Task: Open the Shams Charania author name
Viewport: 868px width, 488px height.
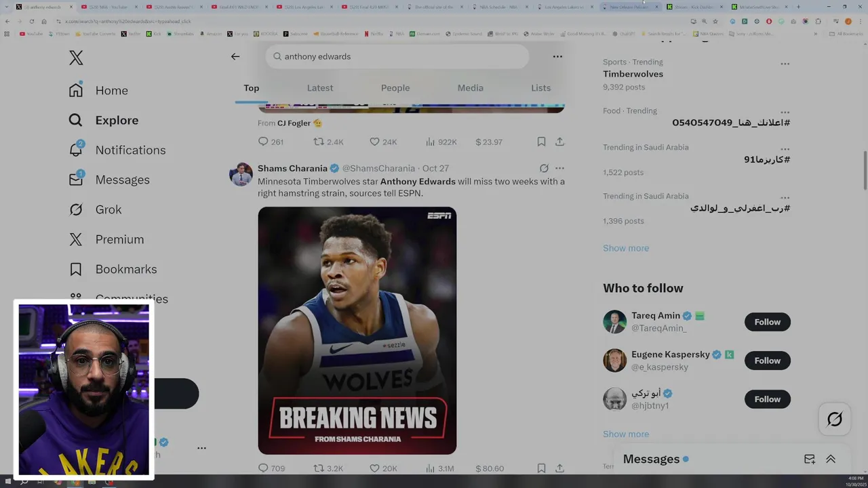Action: [292, 168]
